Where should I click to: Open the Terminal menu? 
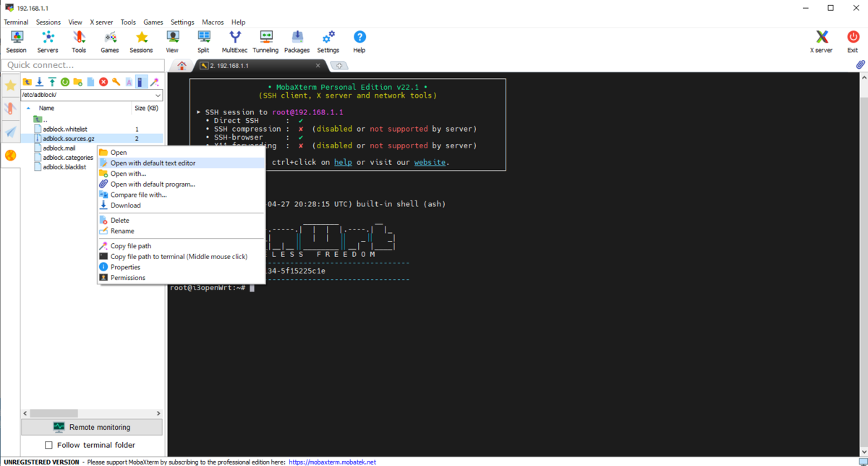(x=16, y=22)
